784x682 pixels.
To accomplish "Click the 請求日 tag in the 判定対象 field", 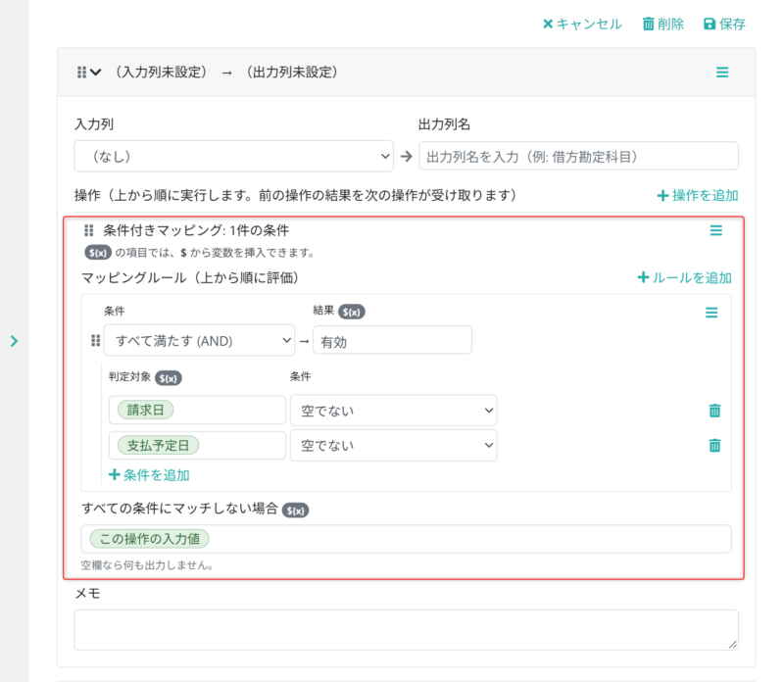I will tap(145, 410).
